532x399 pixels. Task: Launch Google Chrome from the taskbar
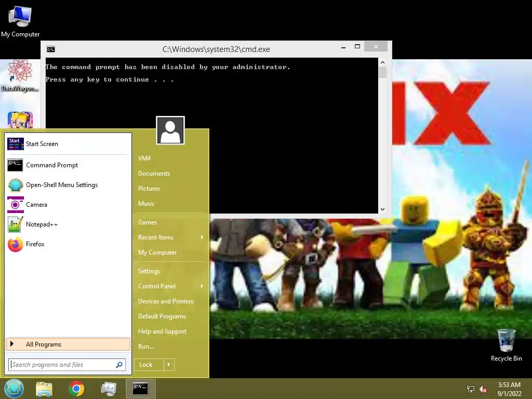tap(76, 389)
